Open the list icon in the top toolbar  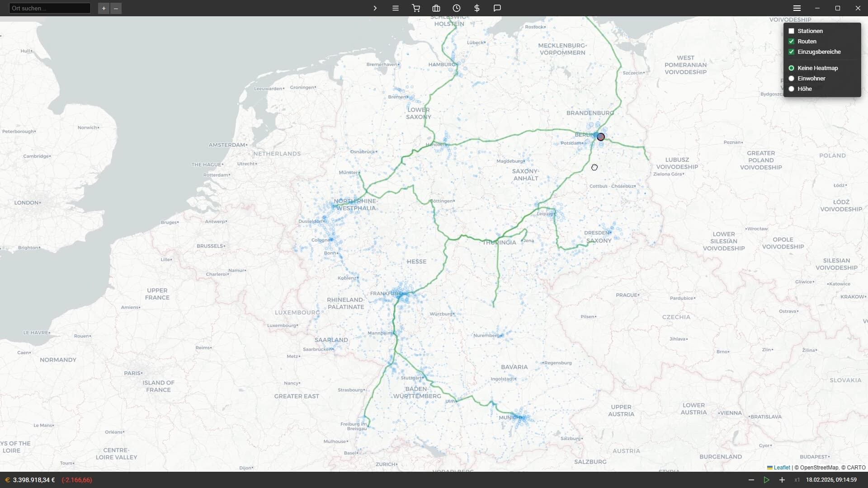396,8
